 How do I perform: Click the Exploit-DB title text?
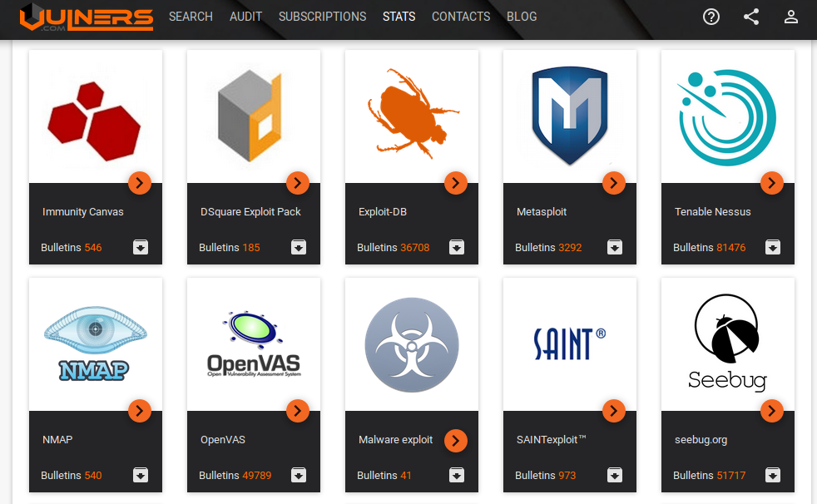coord(383,212)
